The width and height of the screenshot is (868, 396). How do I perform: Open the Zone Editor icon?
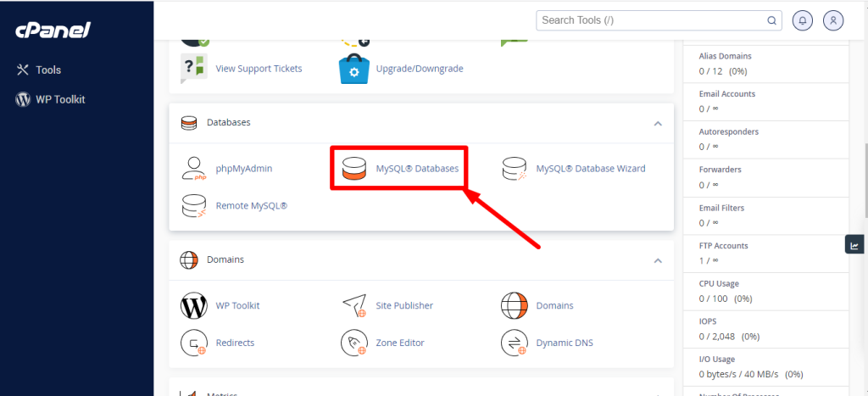point(354,343)
